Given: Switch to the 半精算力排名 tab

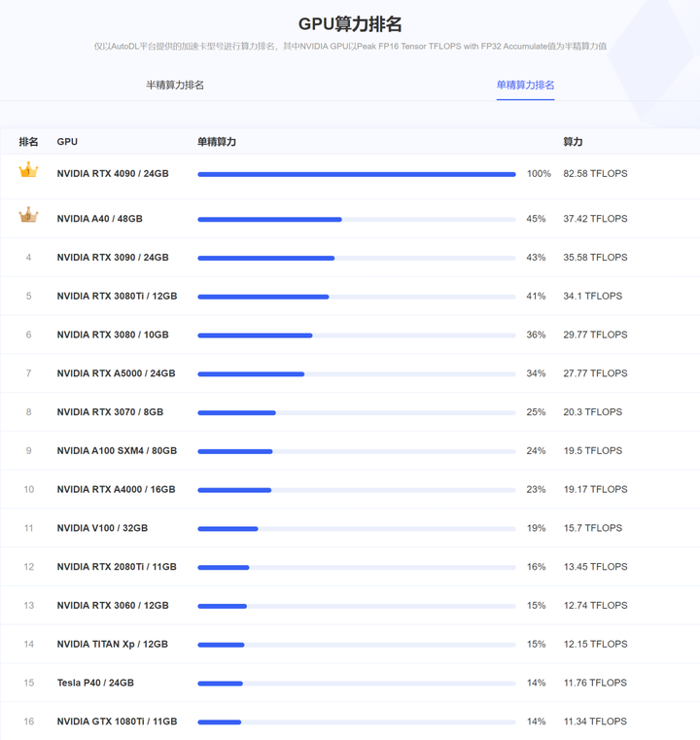Looking at the screenshot, I should coord(175,86).
